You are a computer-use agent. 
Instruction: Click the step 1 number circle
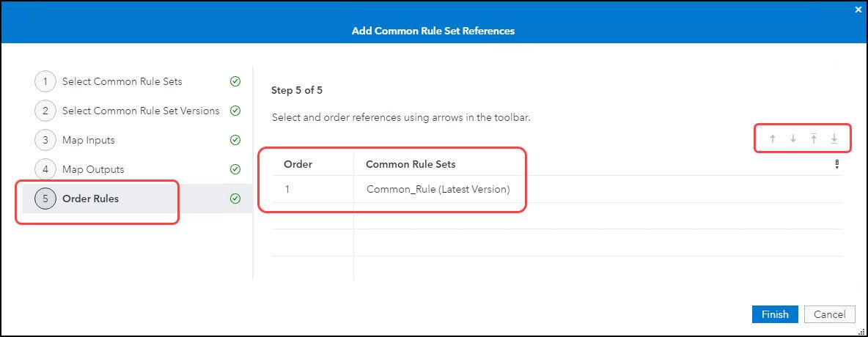tap(45, 81)
